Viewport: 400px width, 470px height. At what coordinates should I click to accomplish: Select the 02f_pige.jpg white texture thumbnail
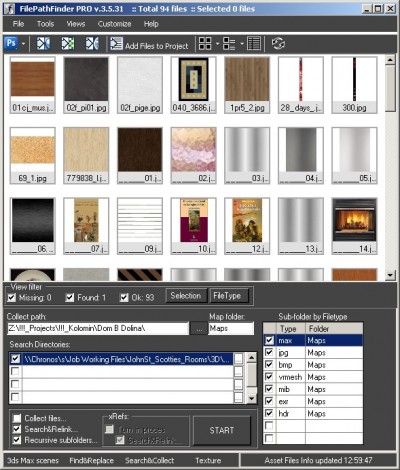(x=140, y=85)
